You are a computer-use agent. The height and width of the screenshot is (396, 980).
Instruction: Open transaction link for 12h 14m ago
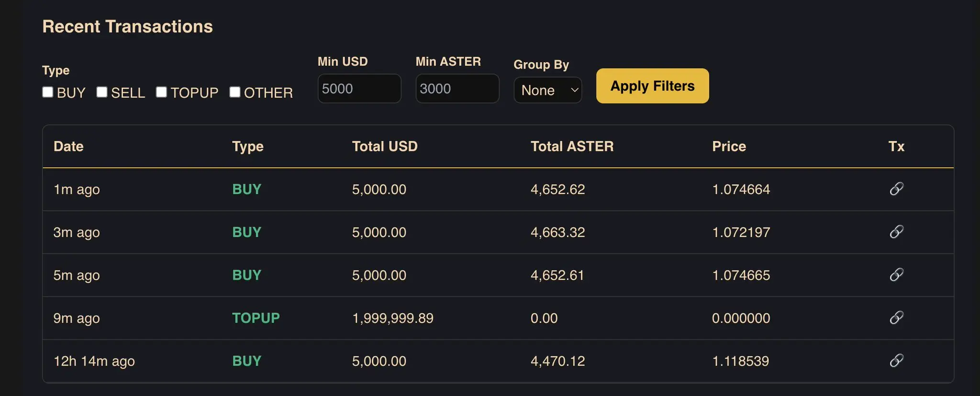[x=896, y=361]
